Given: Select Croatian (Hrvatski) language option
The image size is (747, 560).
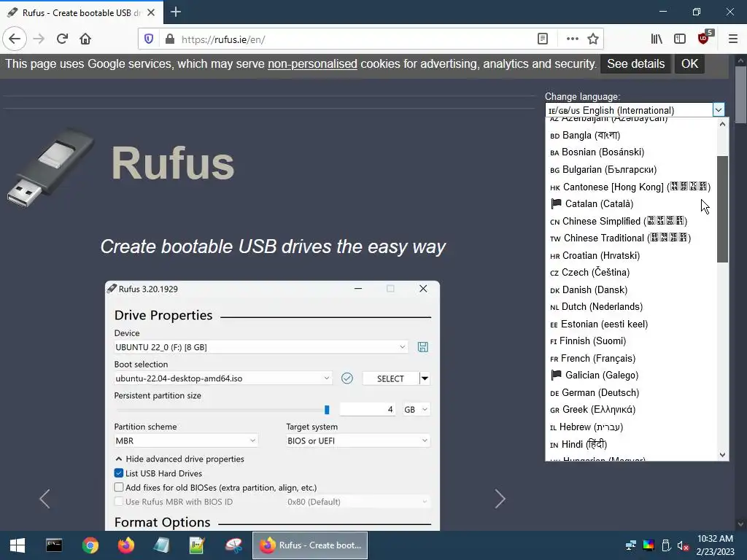Looking at the screenshot, I should [x=631, y=256].
